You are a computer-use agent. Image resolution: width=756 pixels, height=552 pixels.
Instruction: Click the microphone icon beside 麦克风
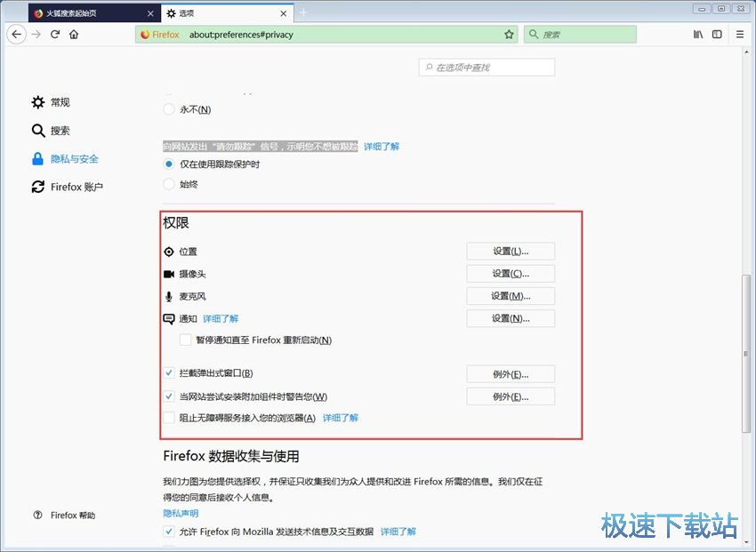tap(169, 297)
